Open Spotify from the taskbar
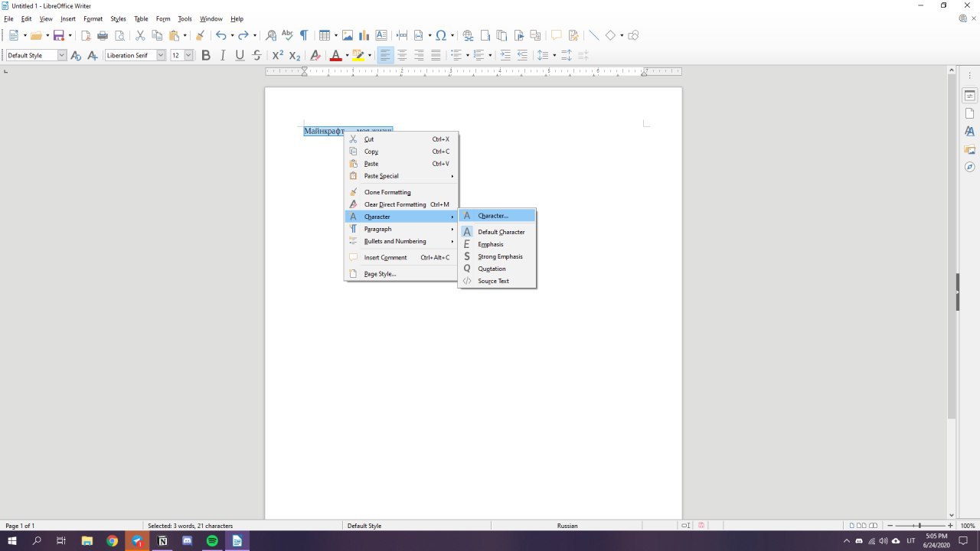980x551 pixels. coord(212,541)
